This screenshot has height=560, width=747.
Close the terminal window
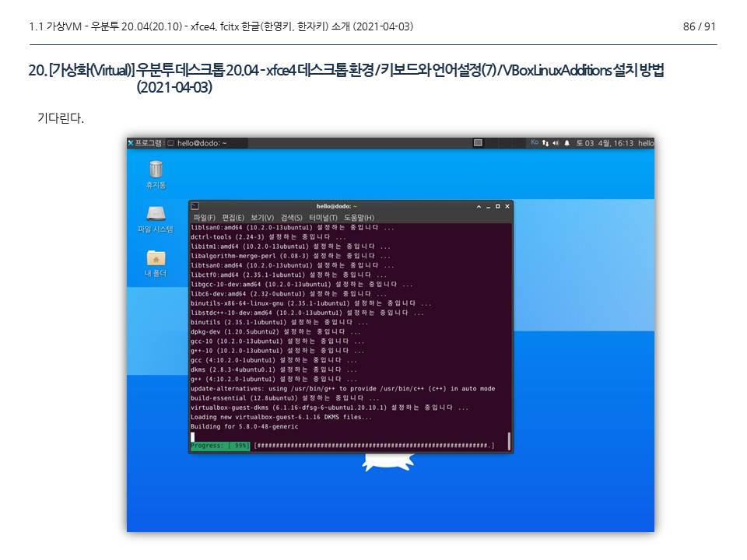(507, 206)
